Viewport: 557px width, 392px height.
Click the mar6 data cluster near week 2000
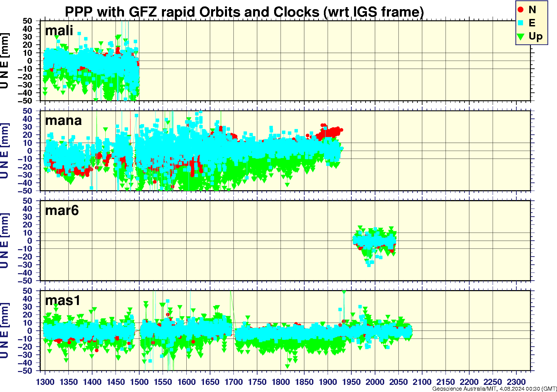pyautogui.click(x=374, y=241)
